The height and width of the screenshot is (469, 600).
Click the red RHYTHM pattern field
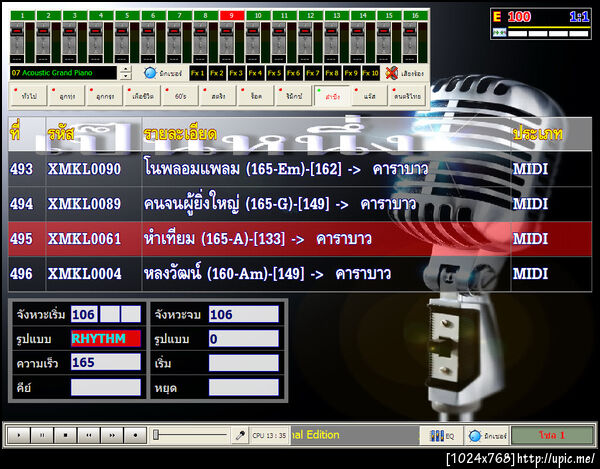[106, 339]
